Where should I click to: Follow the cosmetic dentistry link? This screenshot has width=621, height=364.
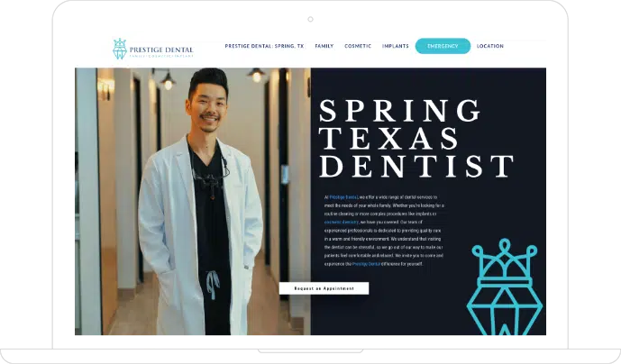[342, 223]
